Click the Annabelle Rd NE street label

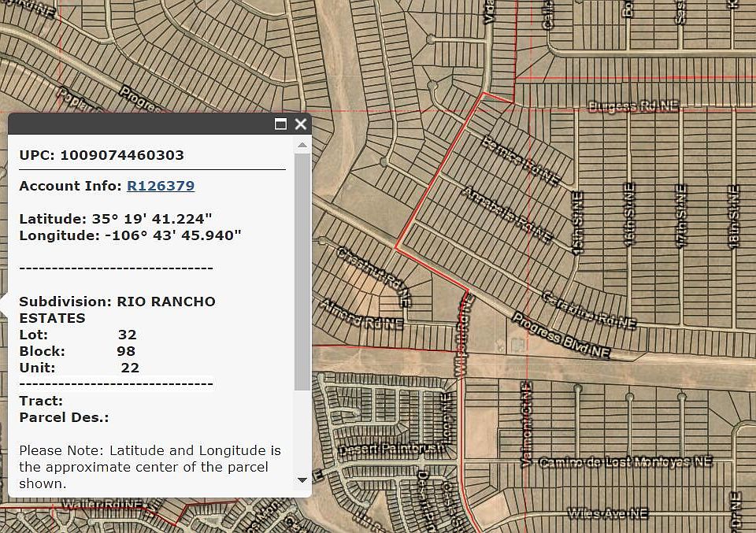coord(507,213)
